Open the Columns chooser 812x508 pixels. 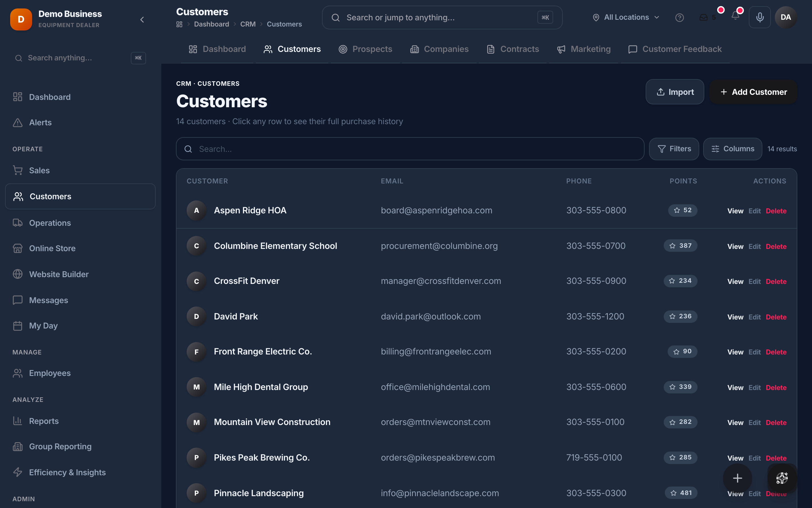pos(732,149)
